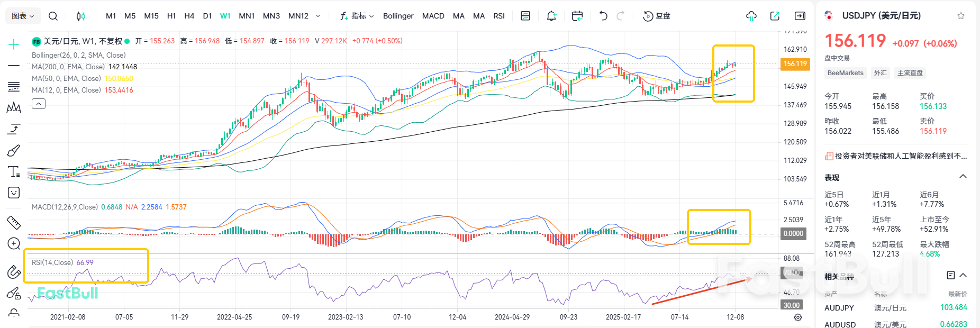Image resolution: width=980 pixels, height=328 pixels.
Task: Change chart type via candlestick icon
Action: [80, 16]
